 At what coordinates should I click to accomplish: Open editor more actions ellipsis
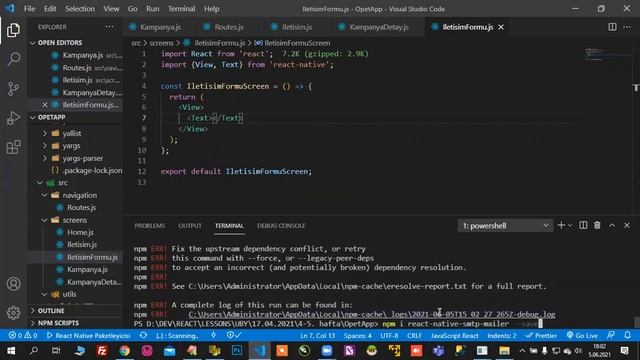tap(627, 27)
